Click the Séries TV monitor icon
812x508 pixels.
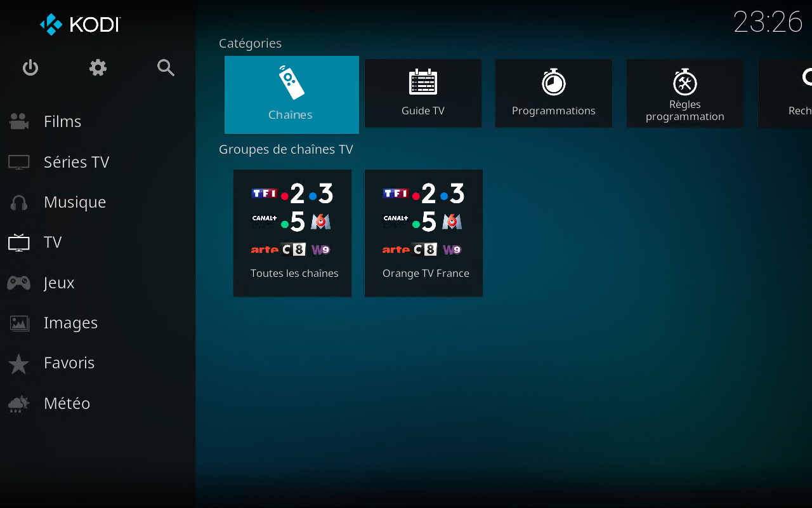click(19, 162)
